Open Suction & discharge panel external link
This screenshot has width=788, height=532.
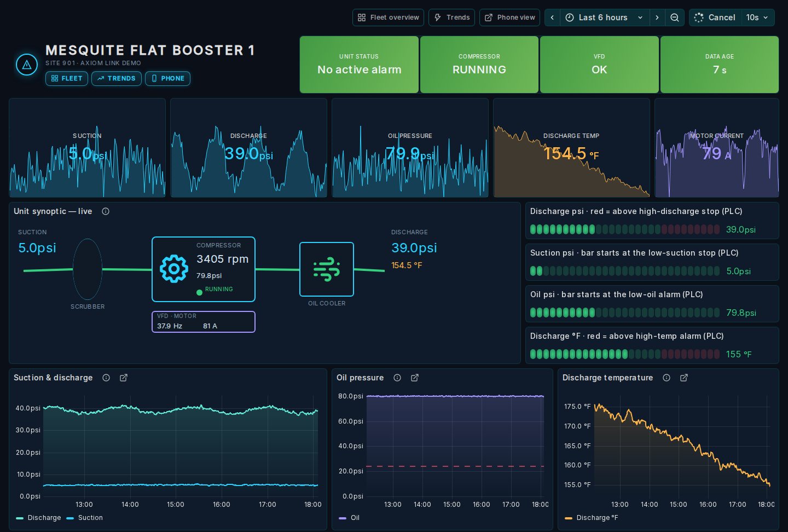(x=124, y=378)
